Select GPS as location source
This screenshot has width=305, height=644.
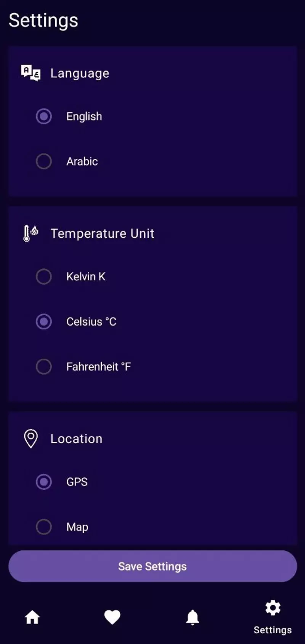(44, 482)
